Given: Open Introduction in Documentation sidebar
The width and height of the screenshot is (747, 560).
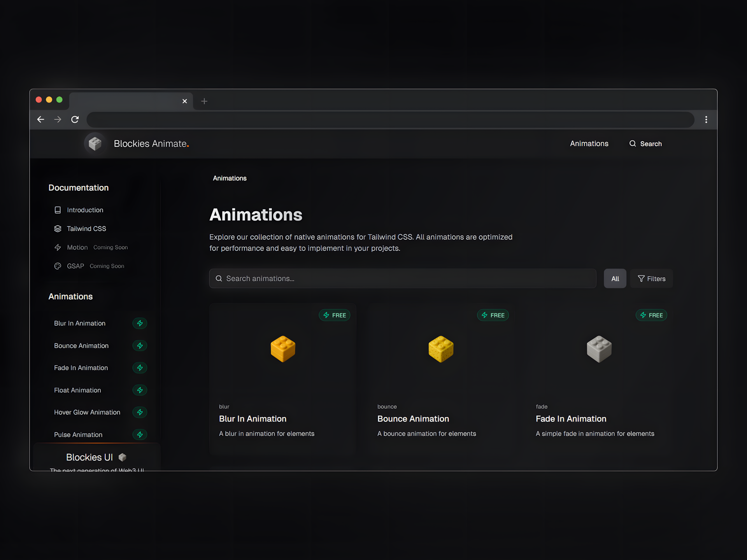Looking at the screenshot, I should click(x=85, y=210).
